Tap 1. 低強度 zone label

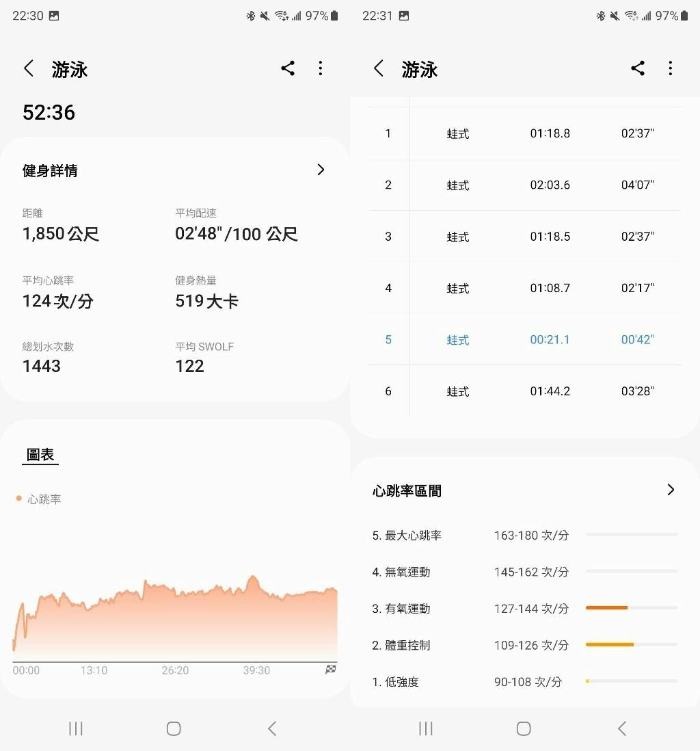[x=396, y=681]
